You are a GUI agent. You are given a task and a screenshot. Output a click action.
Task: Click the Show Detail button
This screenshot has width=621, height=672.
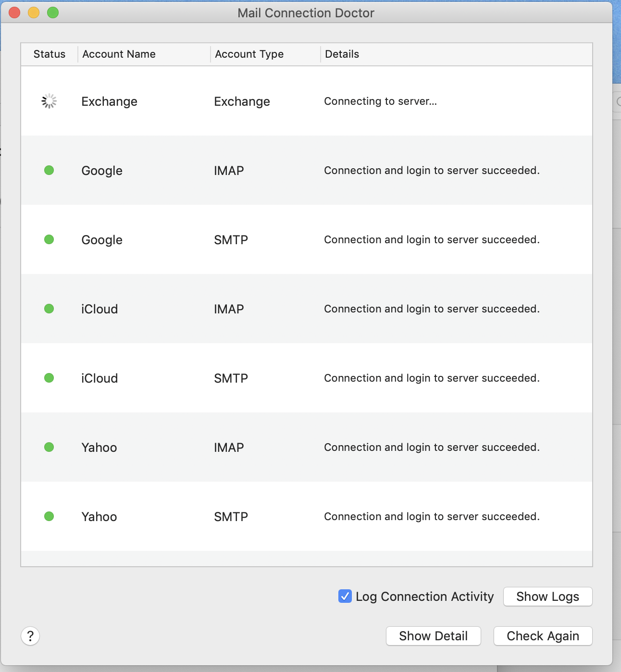[433, 636]
